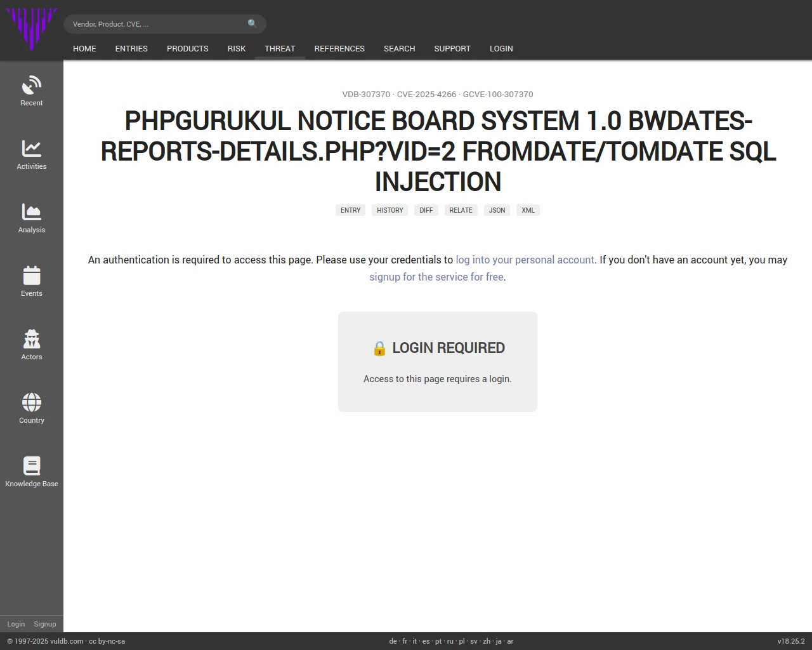The width and height of the screenshot is (812, 650).
Task: Open the THREAT menu item
Action: click(280, 48)
